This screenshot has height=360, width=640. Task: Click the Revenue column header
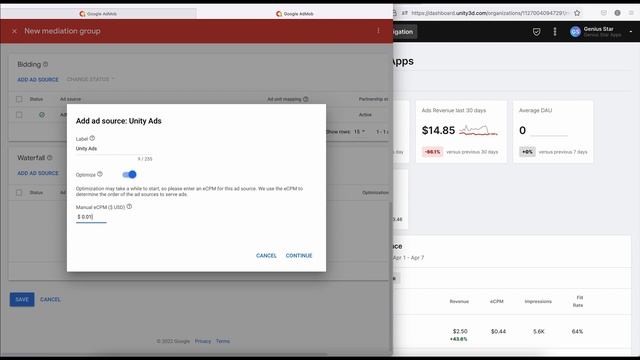click(x=459, y=302)
